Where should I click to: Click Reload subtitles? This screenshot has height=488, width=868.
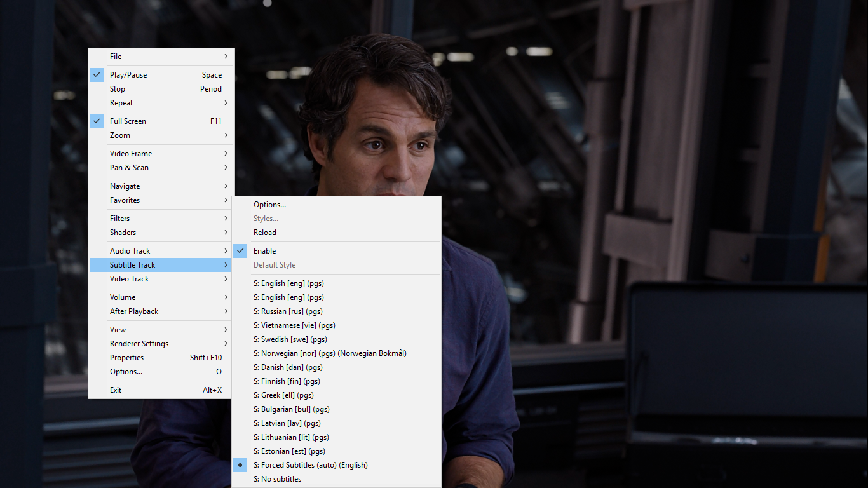pos(336,233)
